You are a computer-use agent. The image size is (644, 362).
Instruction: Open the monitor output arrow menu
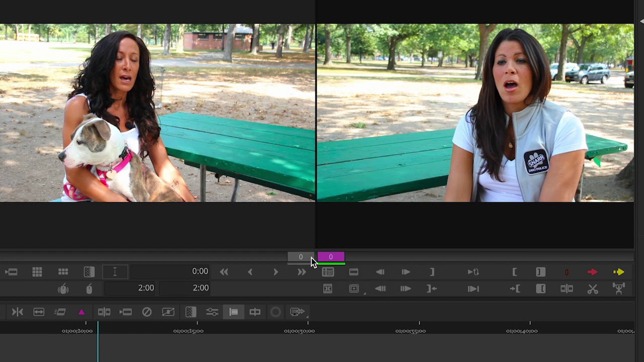pyautogui.click(x=298, y=312)
